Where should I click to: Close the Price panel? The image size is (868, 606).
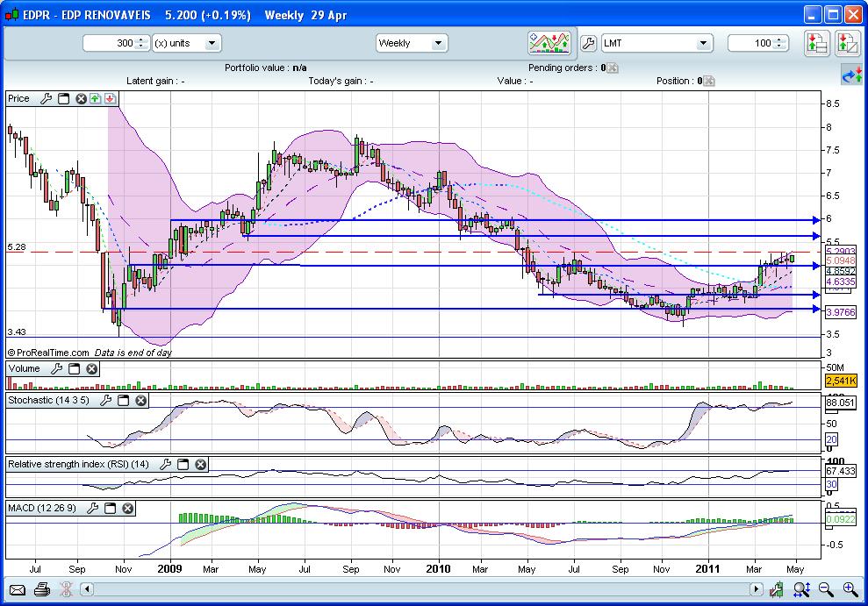(x=81, y=98)
